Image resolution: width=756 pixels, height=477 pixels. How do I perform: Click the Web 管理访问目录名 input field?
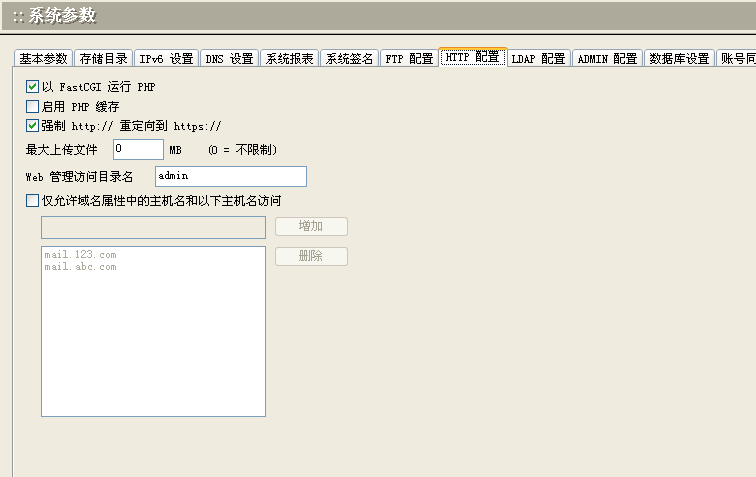pos(231,176)
